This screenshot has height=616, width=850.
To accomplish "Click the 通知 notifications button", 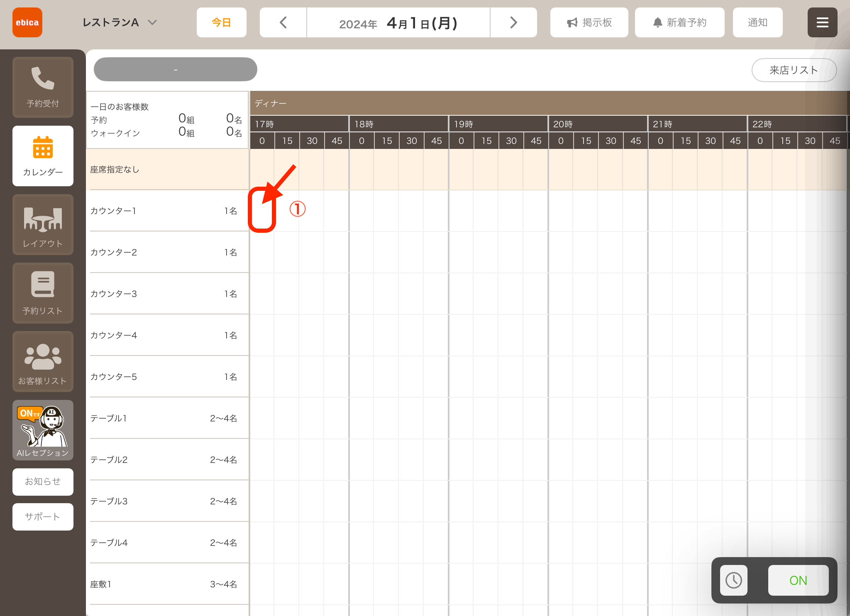I will click(757, 22).
